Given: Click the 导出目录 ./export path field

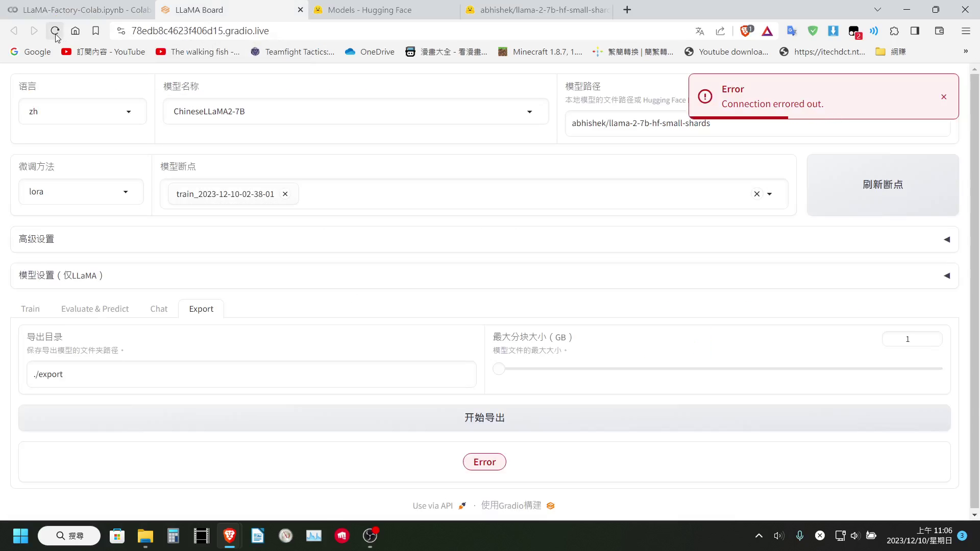Looking at the screenshot, I should [252, 374].
